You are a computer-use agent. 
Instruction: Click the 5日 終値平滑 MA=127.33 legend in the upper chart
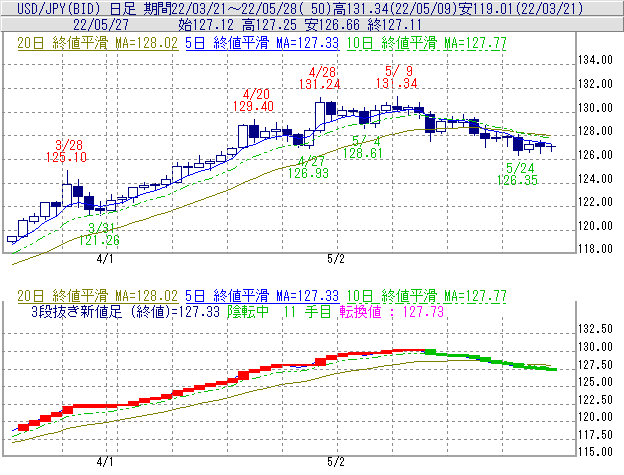262,43
